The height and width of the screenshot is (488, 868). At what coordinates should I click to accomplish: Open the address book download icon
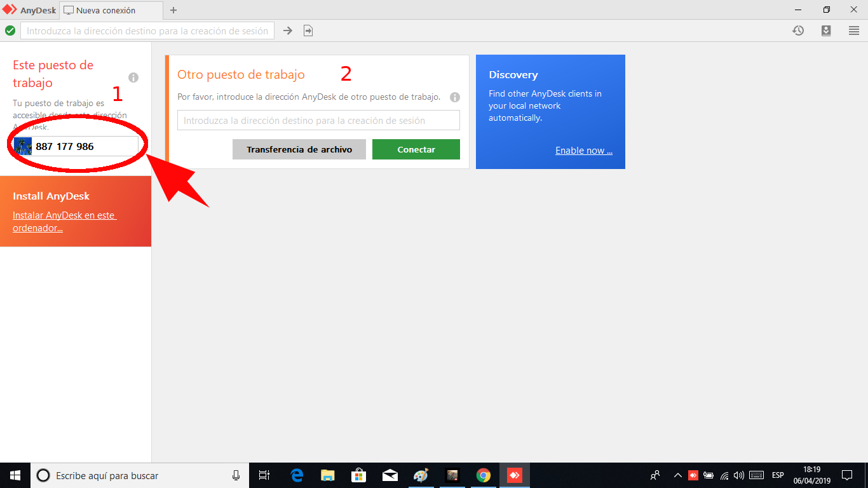click(x=826, y=30)
